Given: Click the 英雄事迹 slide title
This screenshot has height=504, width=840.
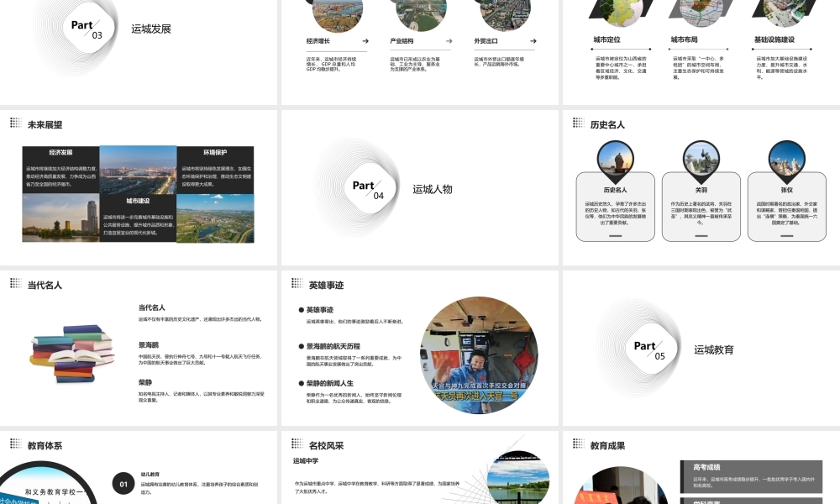Looking at the screenshot, I should click(326, 286).
